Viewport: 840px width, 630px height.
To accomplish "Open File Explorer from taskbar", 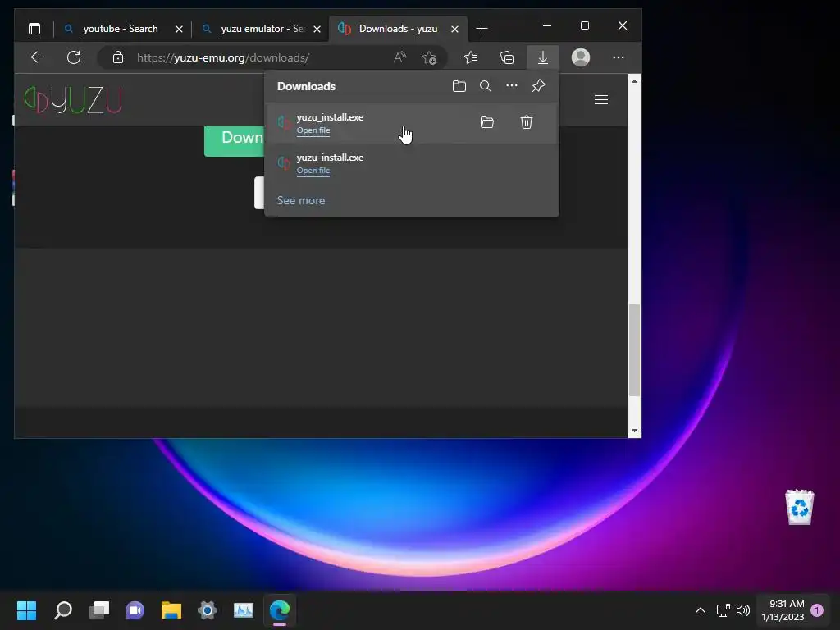I will [171, 610].
